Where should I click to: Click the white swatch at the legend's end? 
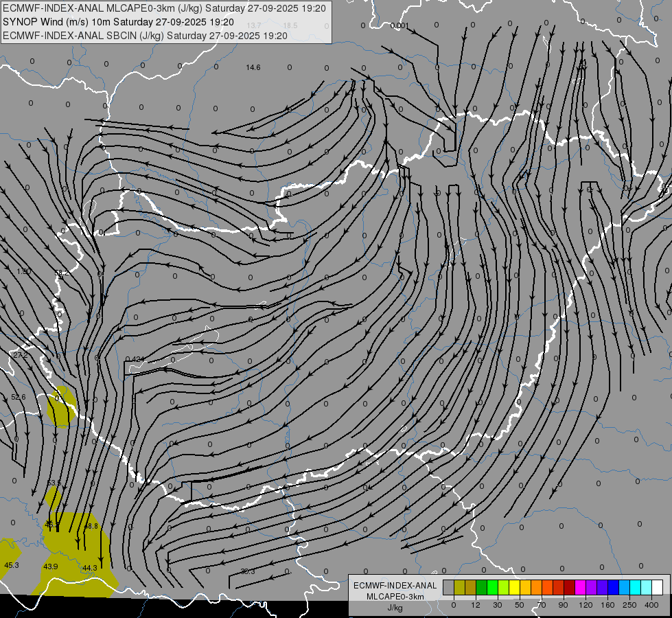pyautogui.click(x=657, y=587)
